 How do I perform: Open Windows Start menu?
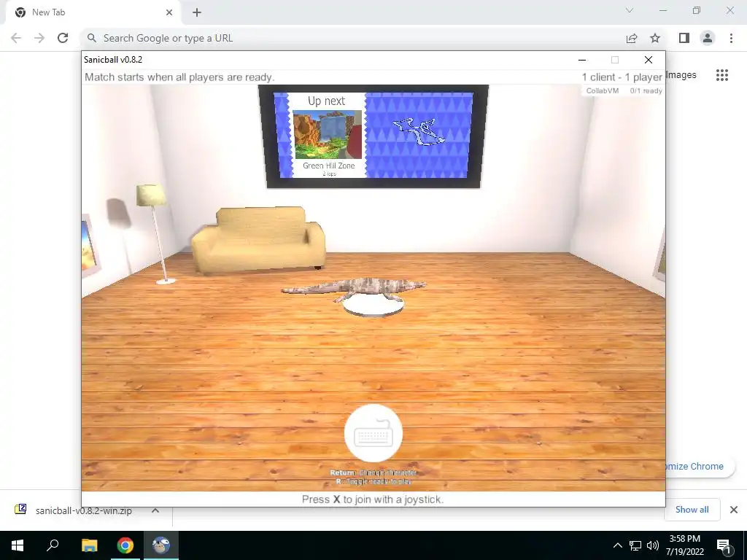18,545
